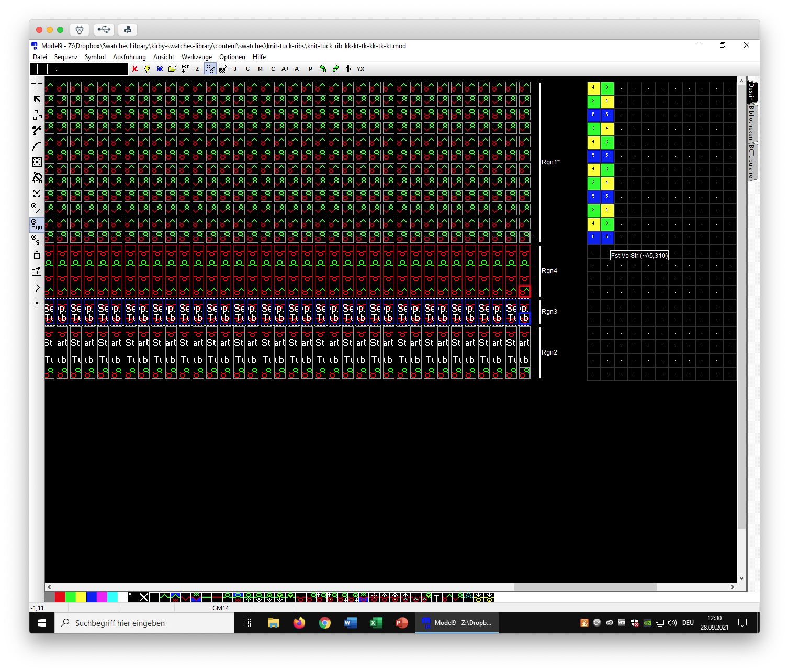Click the A+ toolbar button
The width and height of the screenshot is (789, 672).
point(285,69)
